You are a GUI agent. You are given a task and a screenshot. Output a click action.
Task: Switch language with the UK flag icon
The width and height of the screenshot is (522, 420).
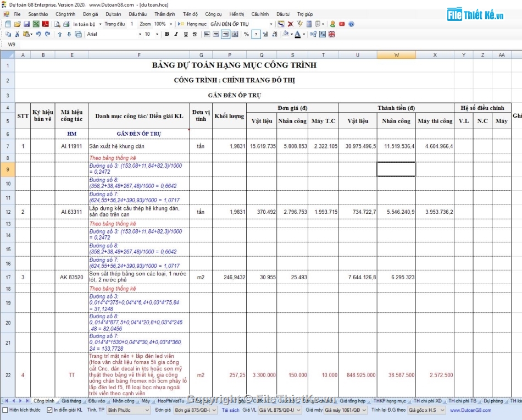tap(332, 34)
